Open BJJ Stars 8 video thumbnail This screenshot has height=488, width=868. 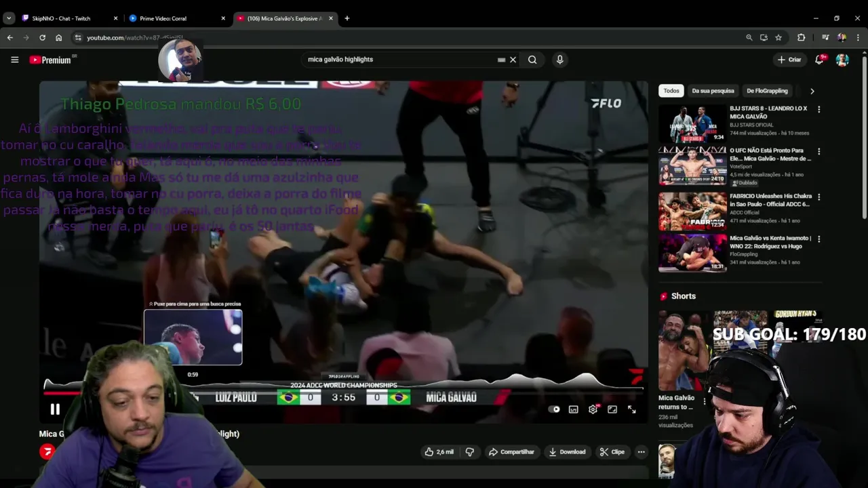[692, 124]
